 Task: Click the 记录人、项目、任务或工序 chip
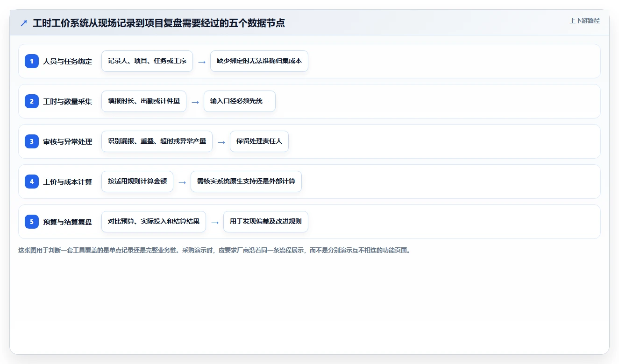(x=147, y=61)
